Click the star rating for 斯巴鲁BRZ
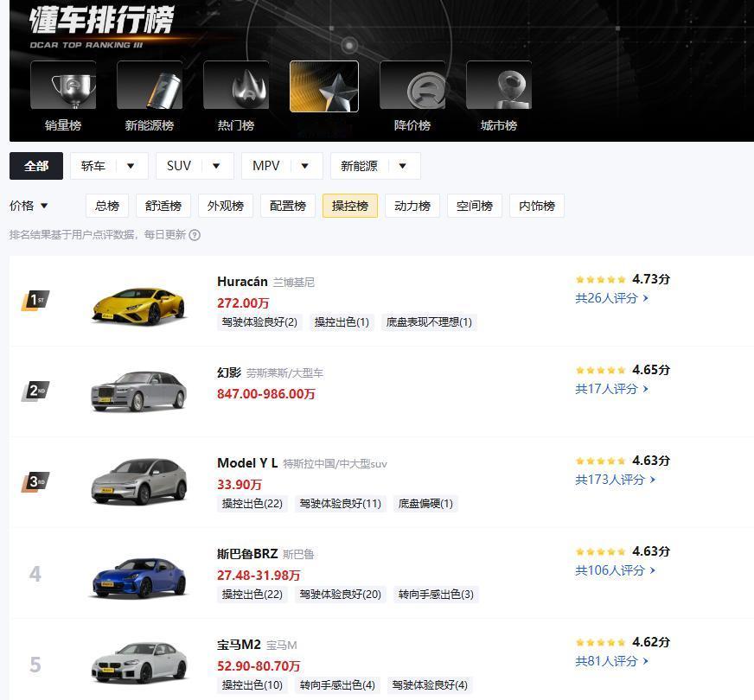754x700 pixels. [x=601, y=551]
